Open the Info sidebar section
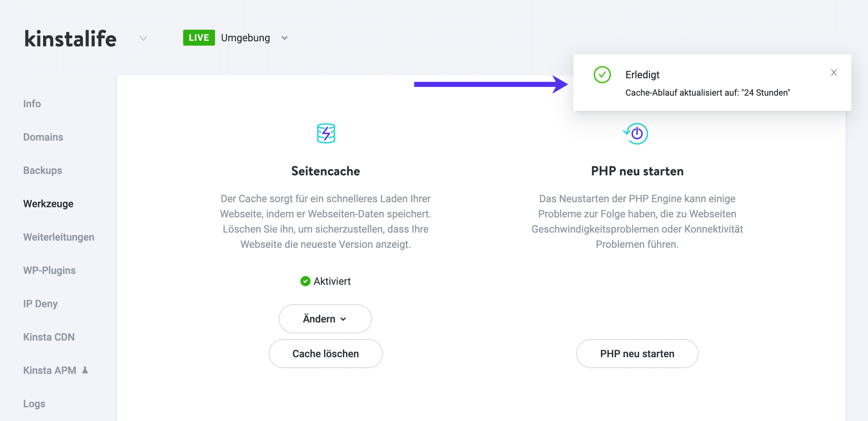 pos(32,104)
